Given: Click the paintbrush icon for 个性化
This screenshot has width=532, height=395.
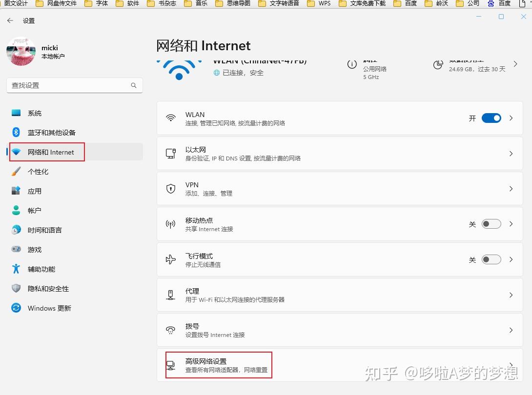Looking at the screenshot, I should 16,171.
